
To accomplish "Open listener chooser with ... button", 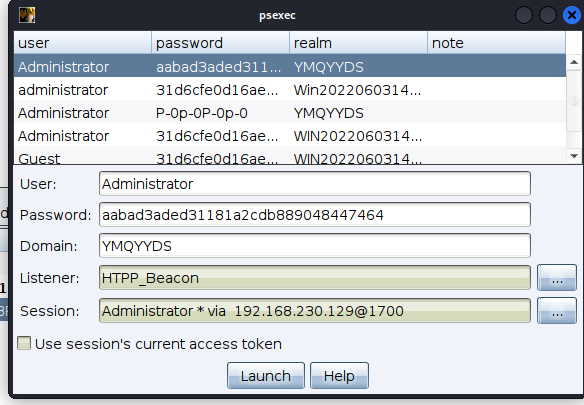I will (557, 278).
